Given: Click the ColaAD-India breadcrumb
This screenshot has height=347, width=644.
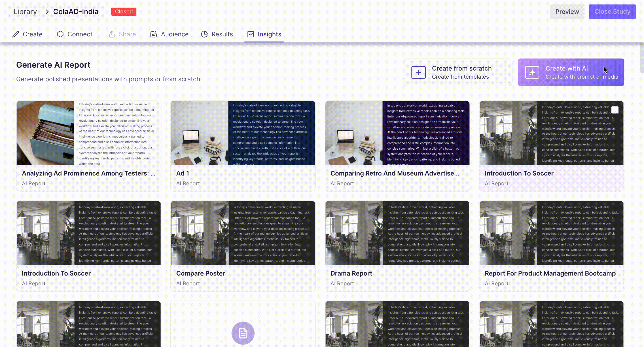Looking at the screenshot, I should pos(76,11).
